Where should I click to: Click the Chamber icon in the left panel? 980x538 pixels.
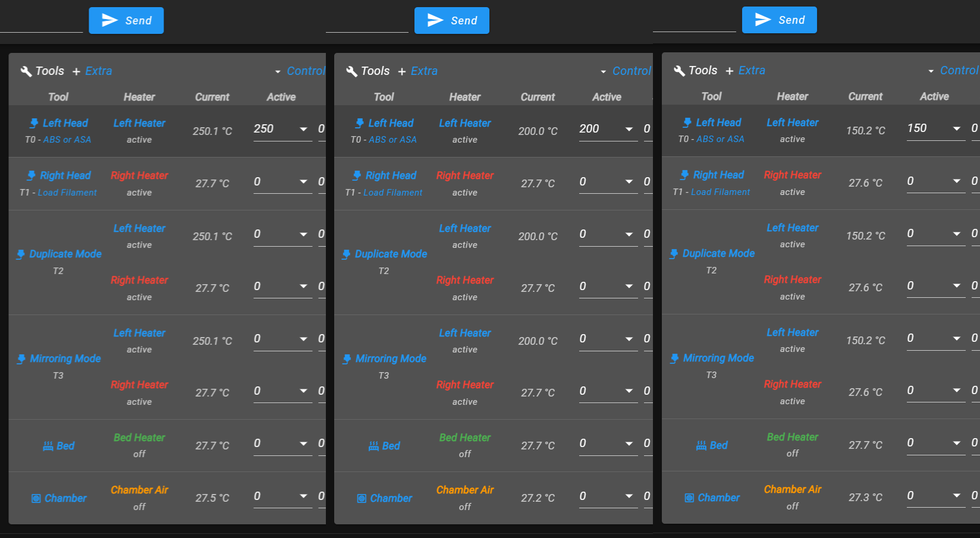[36, 498]
